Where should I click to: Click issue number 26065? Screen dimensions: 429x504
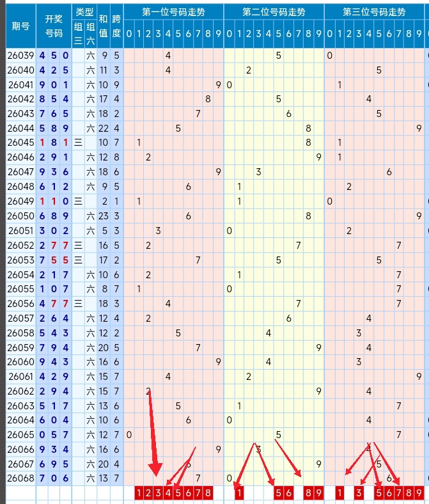(21, 435)
